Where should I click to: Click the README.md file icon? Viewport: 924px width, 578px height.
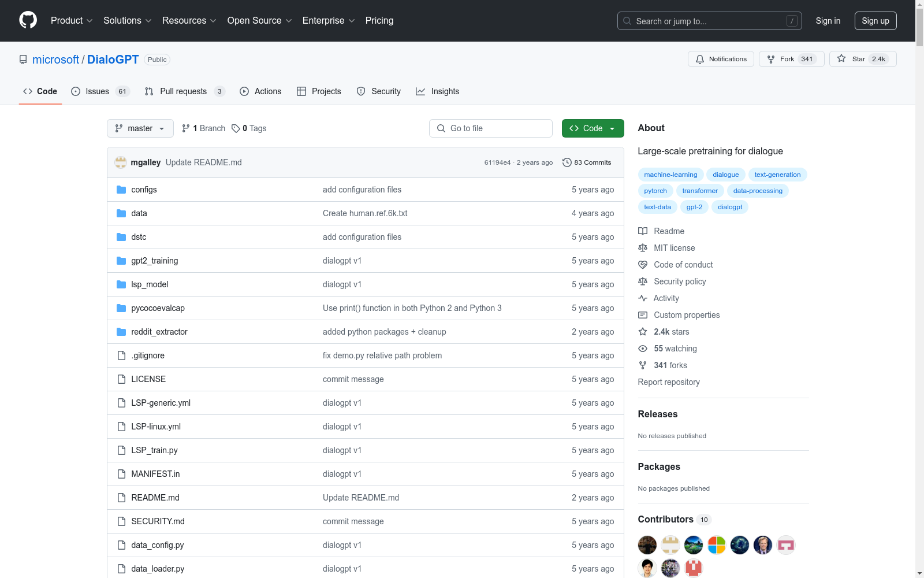[121, 498]
